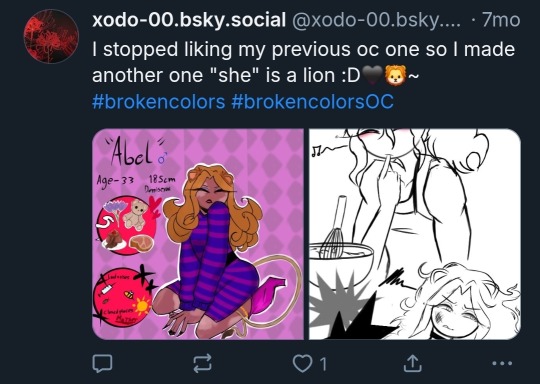View the purple Abel character sheet image
This screenshot has width=540, height=384.
(198, 234)
